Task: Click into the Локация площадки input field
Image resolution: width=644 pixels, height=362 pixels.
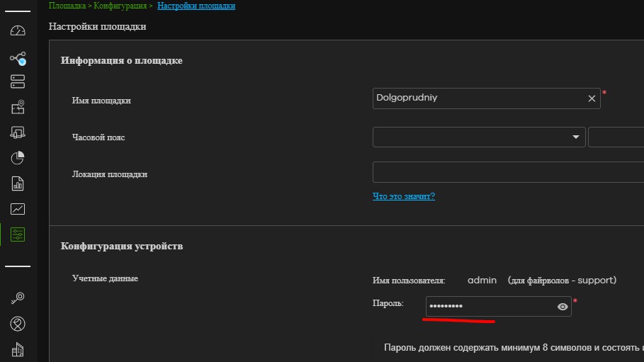Action: coord(507,172)
